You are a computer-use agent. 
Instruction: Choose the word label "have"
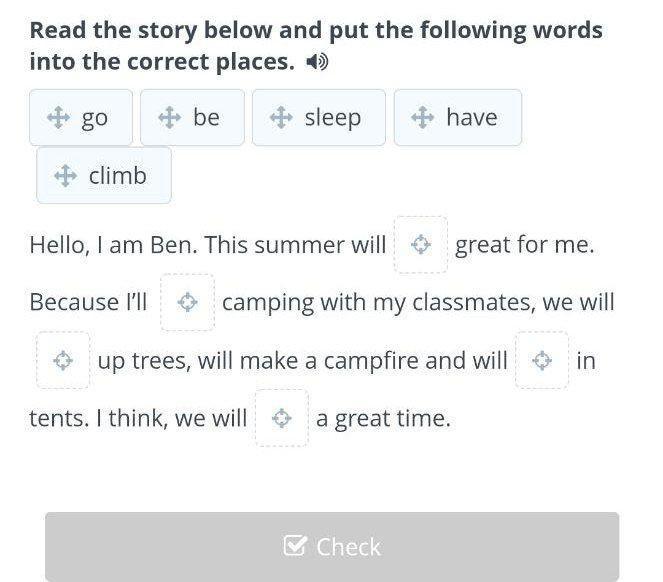[471, 118]
